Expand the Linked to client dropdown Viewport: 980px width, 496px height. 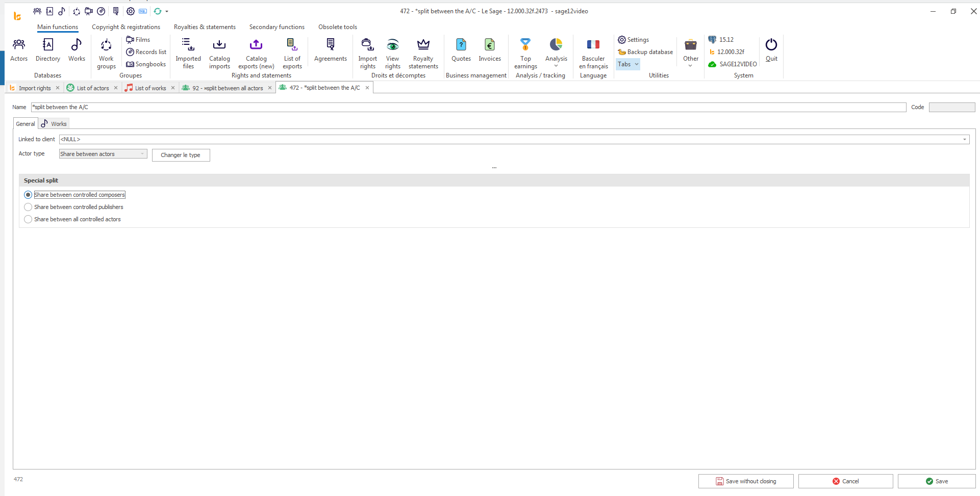pos(964,139)
